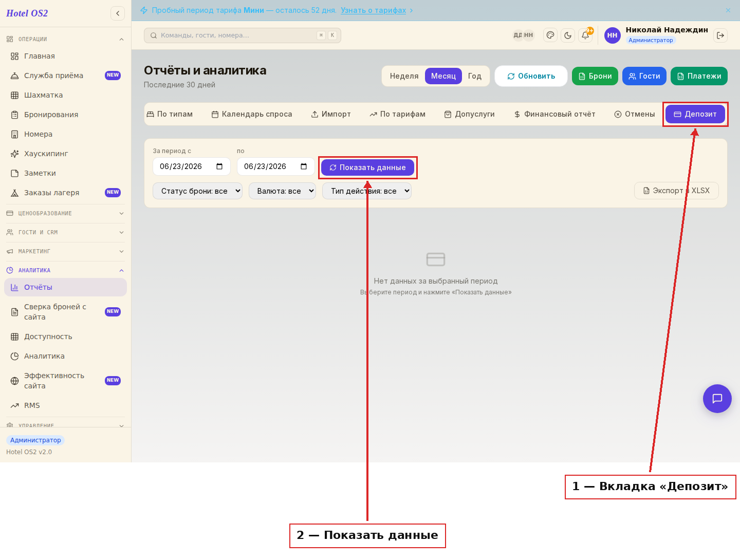
Task: Open Бронирования section
Action: [66, 115]
